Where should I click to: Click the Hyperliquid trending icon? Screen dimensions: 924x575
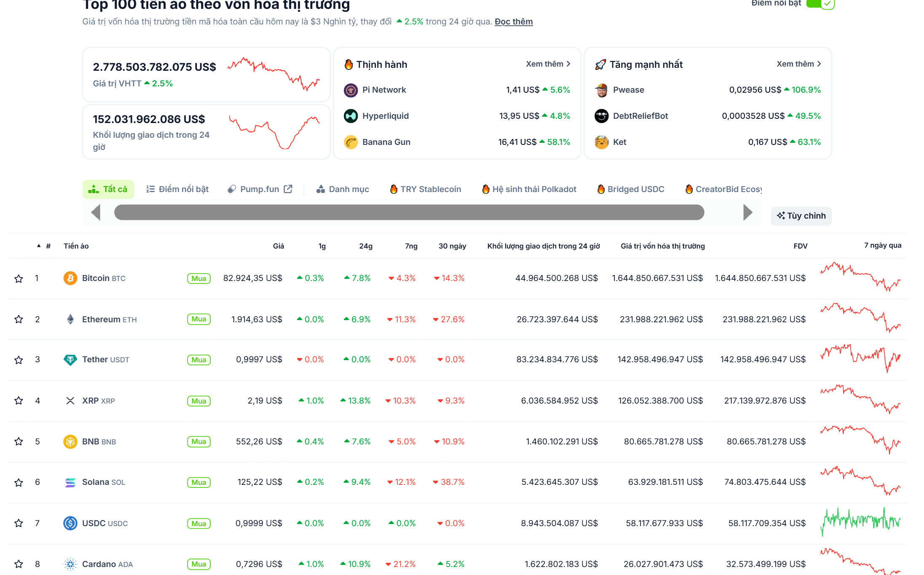[351, 116]
